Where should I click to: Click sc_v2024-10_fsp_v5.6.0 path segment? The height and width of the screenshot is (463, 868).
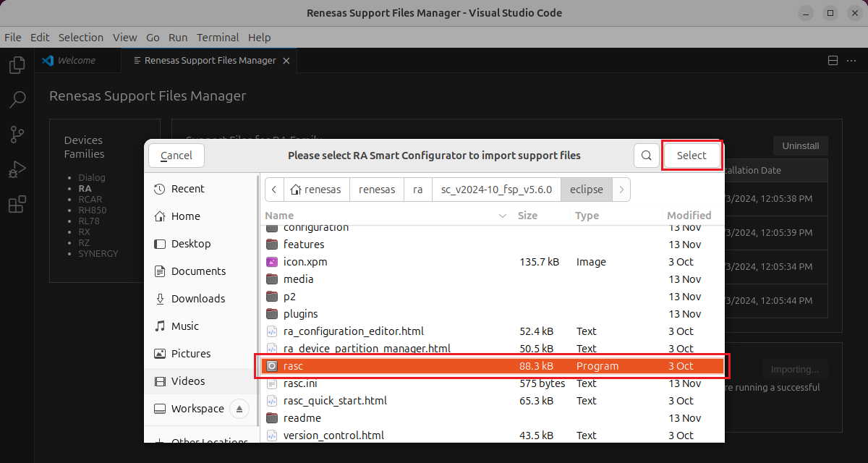pyautogui.click(x=496, y=190)
